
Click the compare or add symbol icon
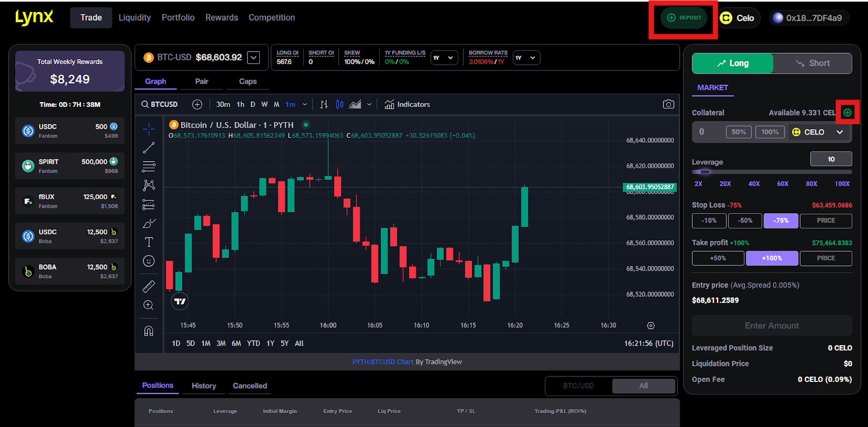point(197,104)
